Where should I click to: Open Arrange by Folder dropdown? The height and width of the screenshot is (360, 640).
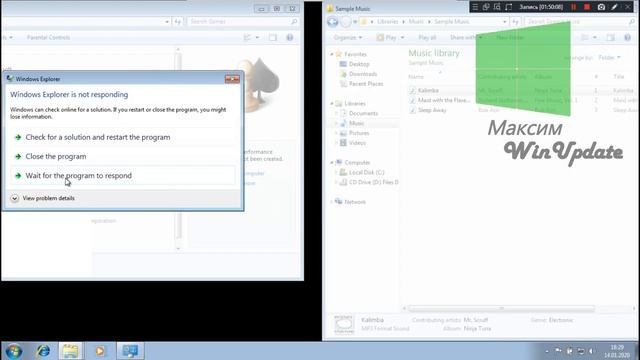pos(609,58)
